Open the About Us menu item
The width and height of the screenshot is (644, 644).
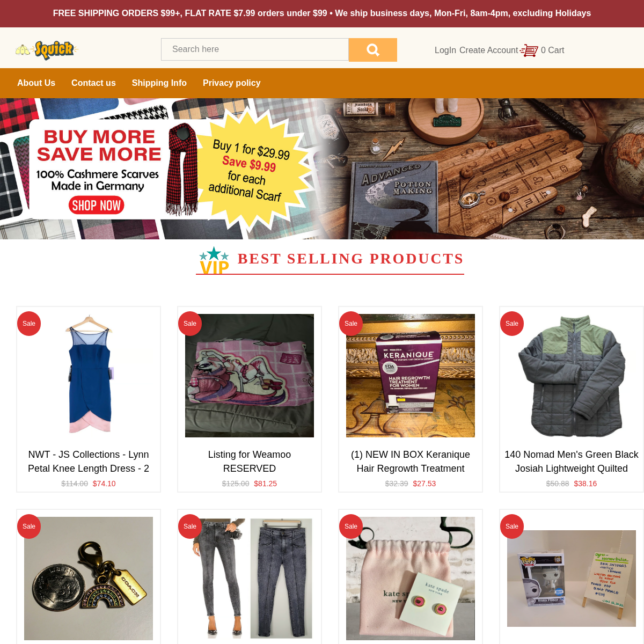[36, 83]
